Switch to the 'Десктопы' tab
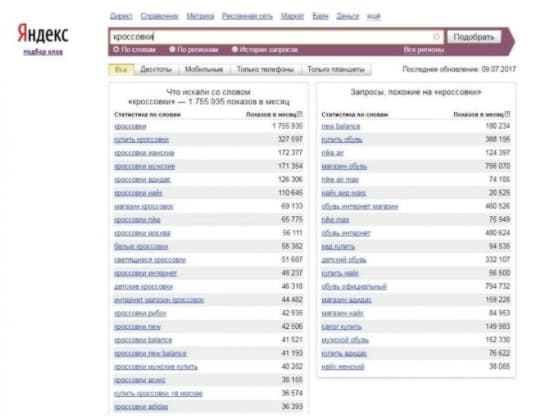 pos(156,70)
